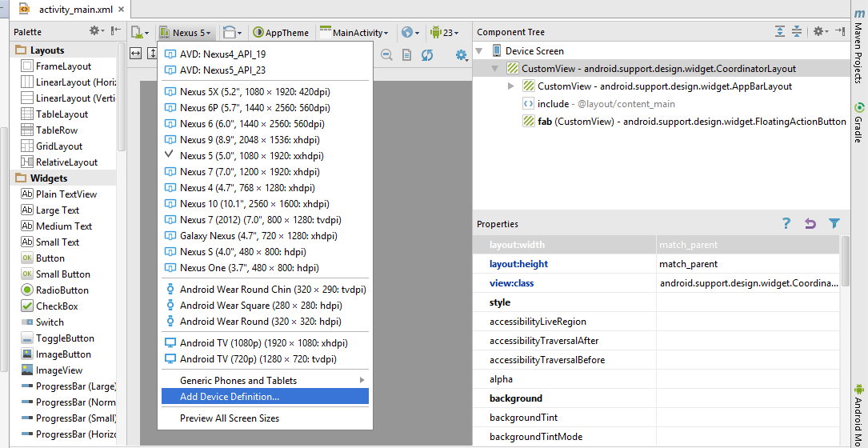This screenshot has width=868, height=448.
Task: Choose Nexus 9 8.9 inch device
Action: pyautogui.click(x=265, y=139)
